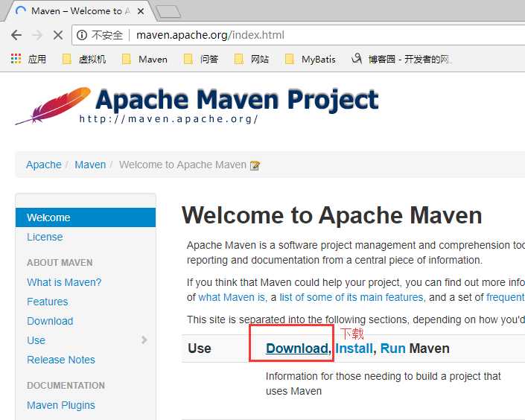525x420 pixels.
Task: Open the 网站 bookmark folder
Action: click(252, 60)
